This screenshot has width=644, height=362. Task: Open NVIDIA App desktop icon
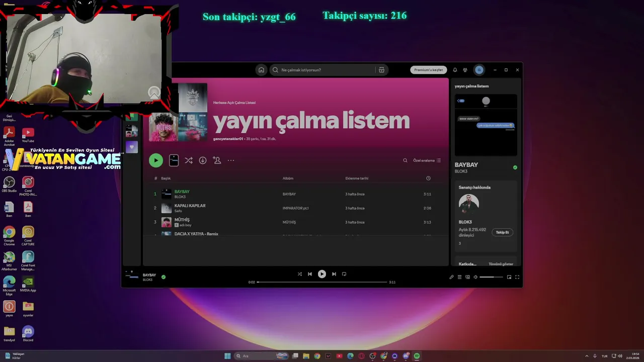pyautogui.click(x=28, y=284)
